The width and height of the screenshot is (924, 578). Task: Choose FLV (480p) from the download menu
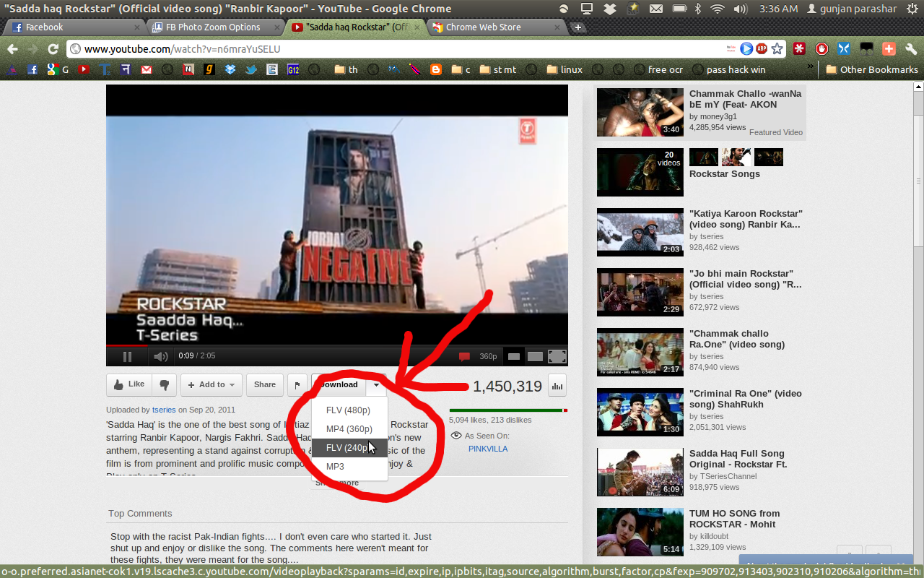[349, 410]
